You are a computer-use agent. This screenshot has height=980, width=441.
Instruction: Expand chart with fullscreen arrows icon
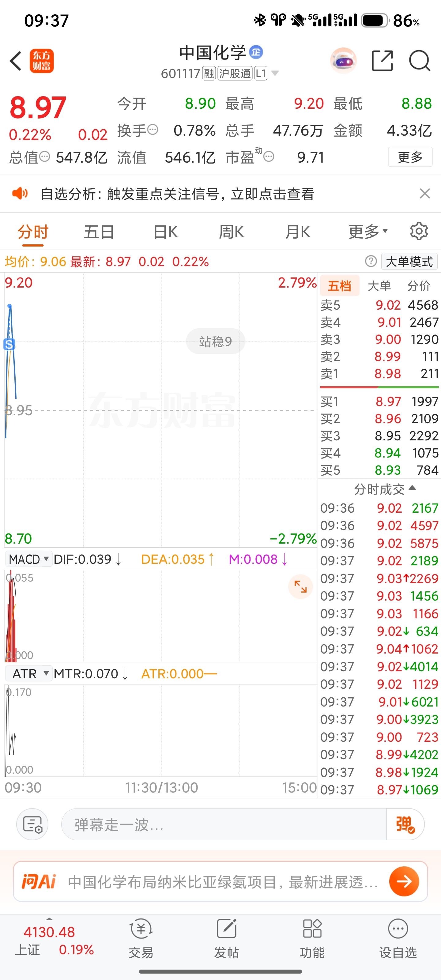[300, 586]
